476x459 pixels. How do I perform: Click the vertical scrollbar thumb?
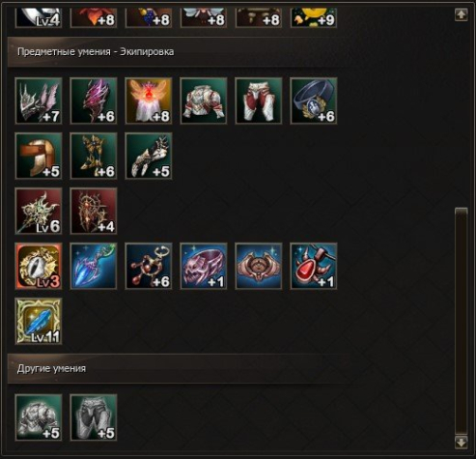point(462,321)
